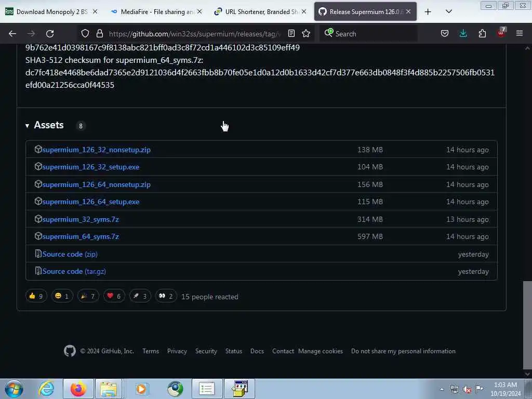Viewport: 532px width, 399px height.
Task: Click Do not share my personal information
Action: [403, 351]
